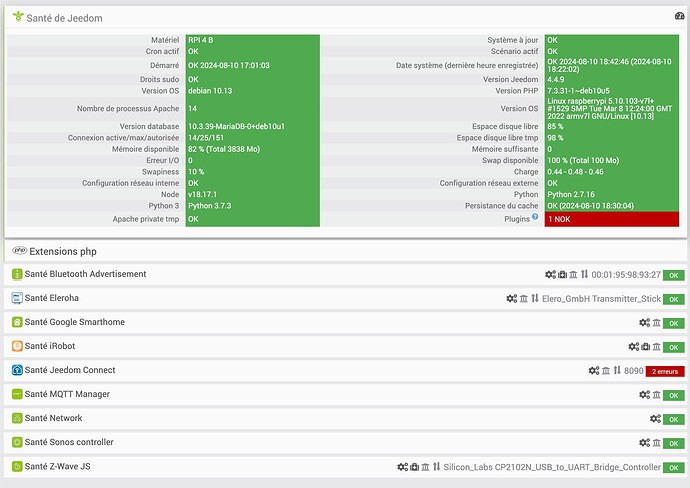The height and width of the screenshot is (488, 690).
Task: Click the OK badge on Santé Network row
Action: point(674,419)
